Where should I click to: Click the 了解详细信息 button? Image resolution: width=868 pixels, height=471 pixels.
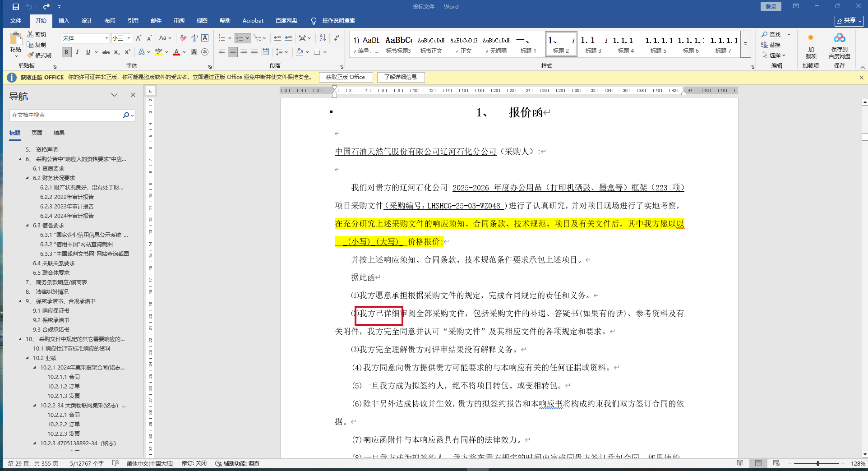click(401, 77)
